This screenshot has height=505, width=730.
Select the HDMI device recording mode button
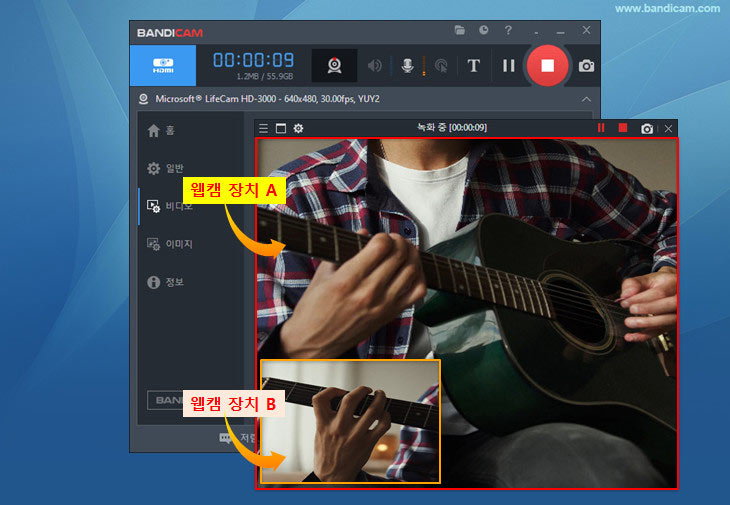163,66
